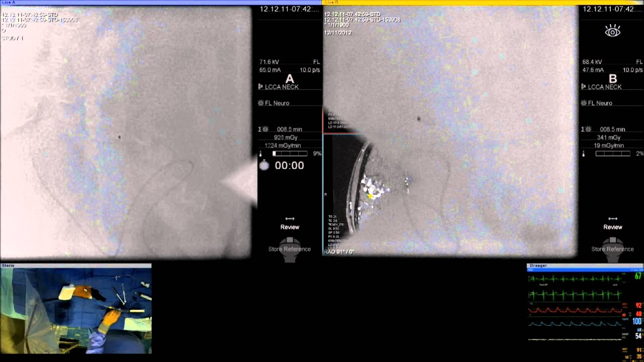Click the 9% tube heat bar in panel A
Image resolution: width=644 pixels, height=362 pixels.
pyautogui.click(x=290, y=153)
